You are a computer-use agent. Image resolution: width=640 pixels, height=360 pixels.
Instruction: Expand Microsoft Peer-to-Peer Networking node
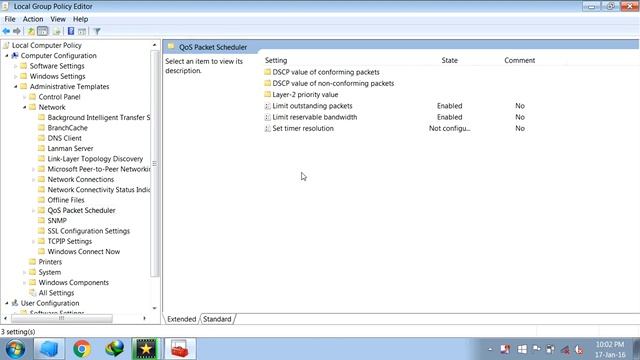(x=33, y=169)
